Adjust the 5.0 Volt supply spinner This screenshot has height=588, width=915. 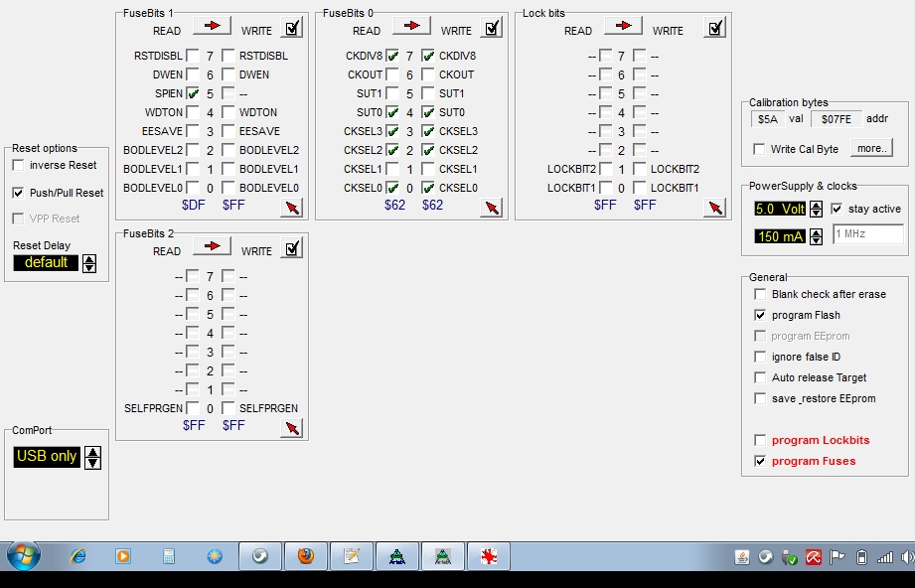[816, 210]
